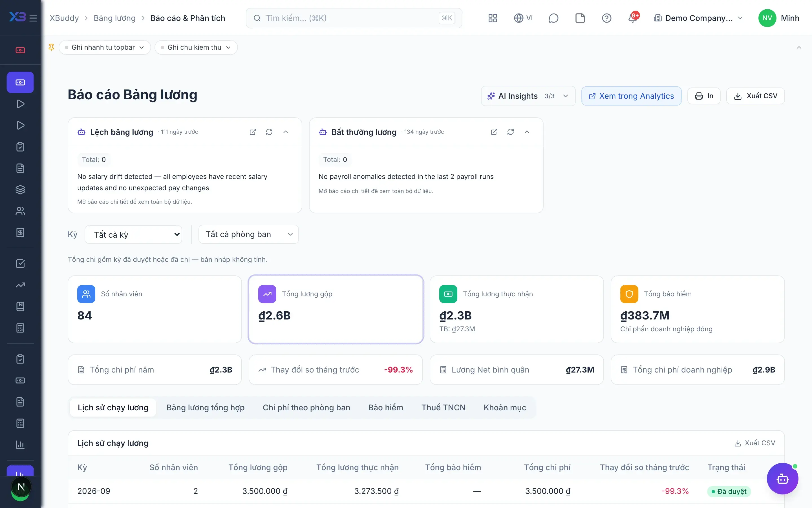Click the pin icon beside Ghi nhanh
812x508 pixels.
(x=51, y=47)
